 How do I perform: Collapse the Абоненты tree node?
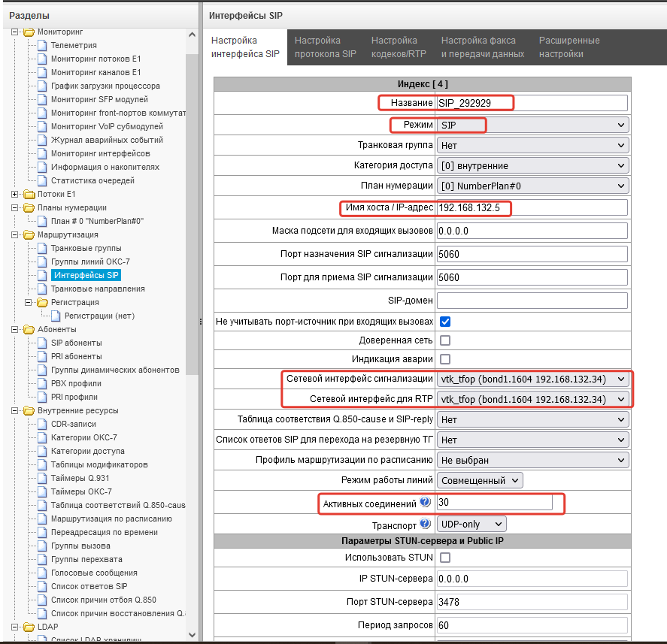pyautogui.click(x=15, y=330)
